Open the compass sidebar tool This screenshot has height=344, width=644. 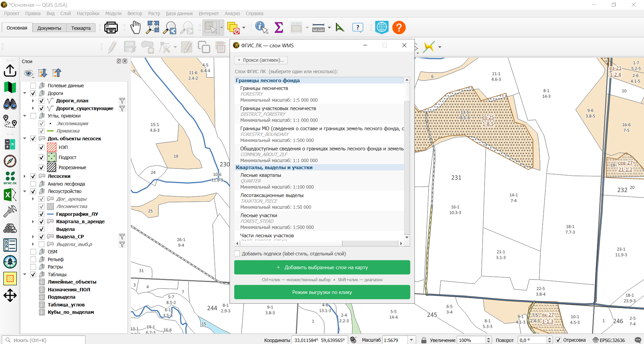10,161
